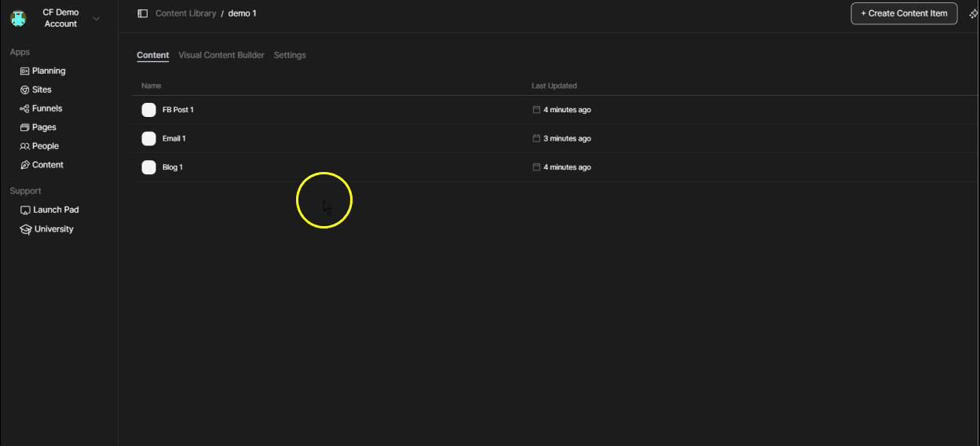Screen dimensions: 980x446
Task: Click the Create Content Item button
Action: click(x=904, y=13)
